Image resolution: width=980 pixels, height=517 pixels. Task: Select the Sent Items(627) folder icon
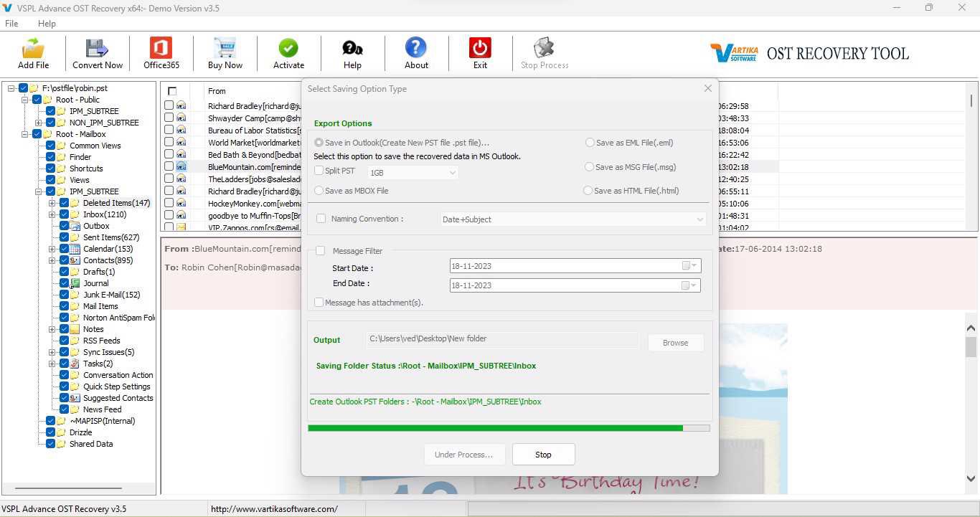pos(75,237)
